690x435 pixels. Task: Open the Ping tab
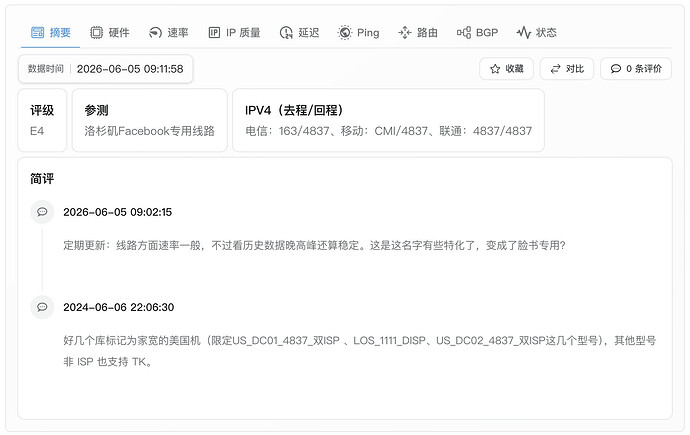358,33
